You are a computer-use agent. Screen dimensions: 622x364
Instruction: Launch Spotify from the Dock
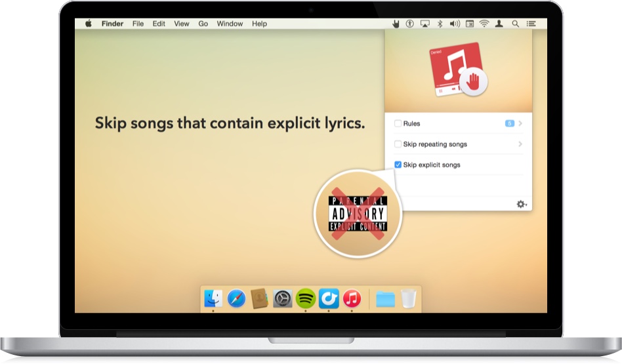point(306,298)
